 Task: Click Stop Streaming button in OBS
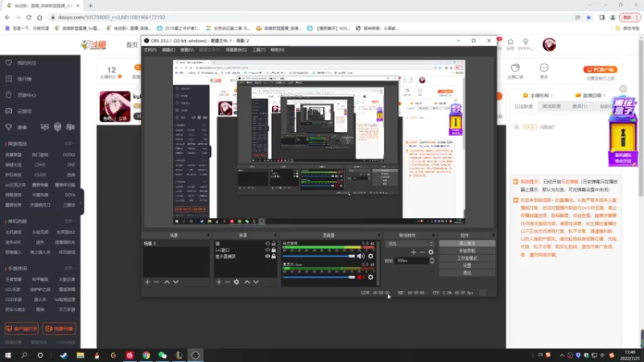(467, 244)
